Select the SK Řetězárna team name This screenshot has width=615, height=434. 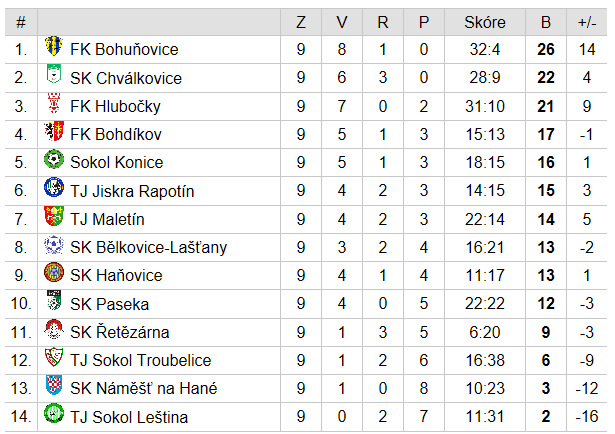tap(120, 332)
